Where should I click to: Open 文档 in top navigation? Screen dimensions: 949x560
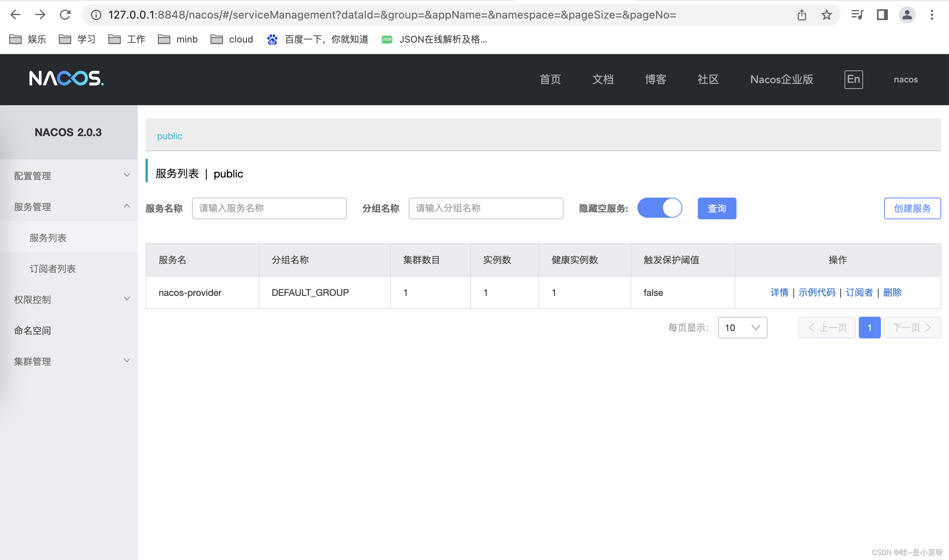pos(603,79)
